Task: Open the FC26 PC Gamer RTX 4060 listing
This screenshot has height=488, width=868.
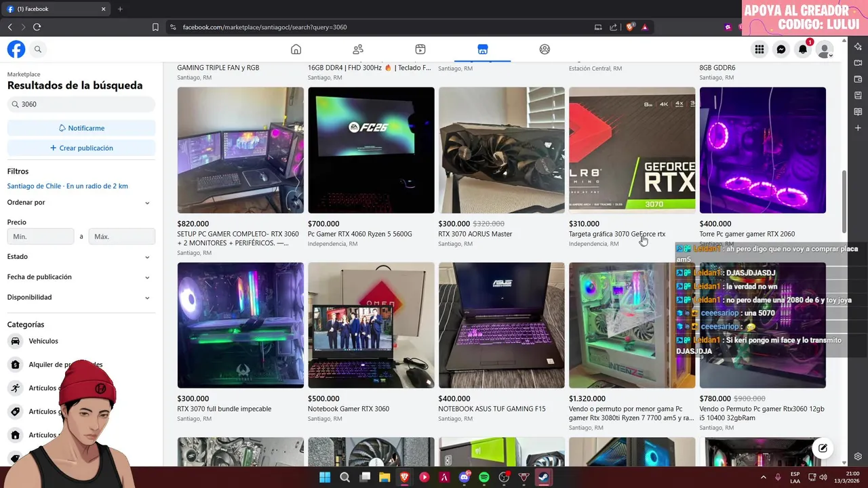Action: coord(371,150)
